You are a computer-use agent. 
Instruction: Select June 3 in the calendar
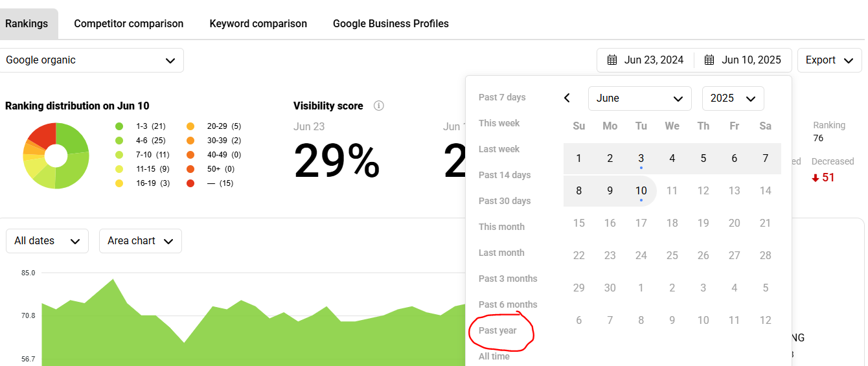tap(641, 158)
